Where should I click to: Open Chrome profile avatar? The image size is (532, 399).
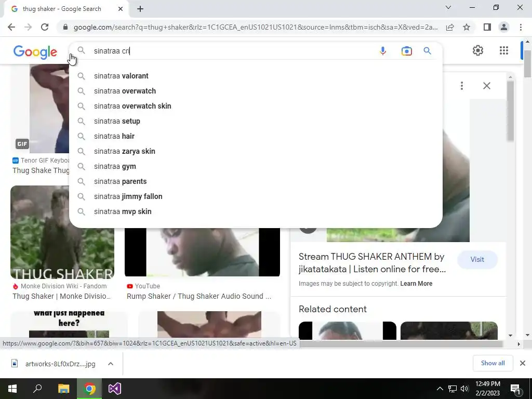pyautogui.click(x=504, y=27)
